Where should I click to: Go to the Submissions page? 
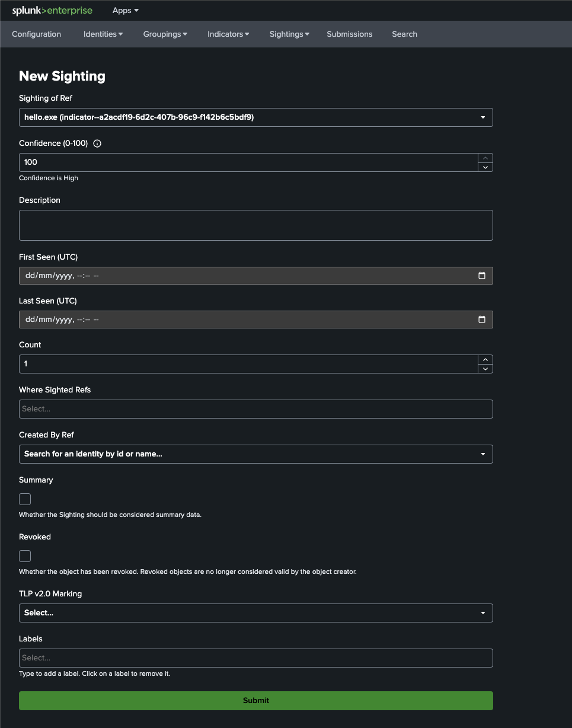[x=350, y=34]
